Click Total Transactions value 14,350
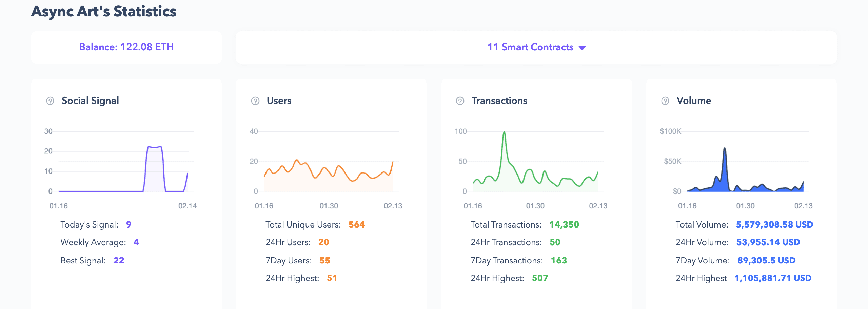 564,224
